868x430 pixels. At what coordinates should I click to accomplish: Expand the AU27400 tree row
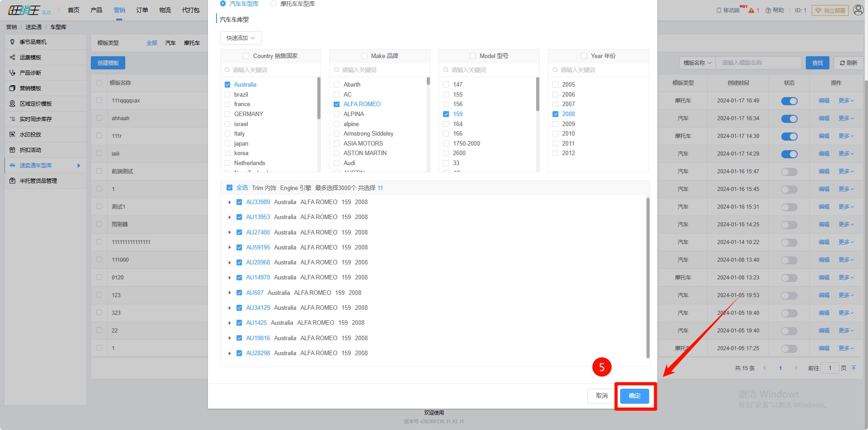(x=230, y=233)
